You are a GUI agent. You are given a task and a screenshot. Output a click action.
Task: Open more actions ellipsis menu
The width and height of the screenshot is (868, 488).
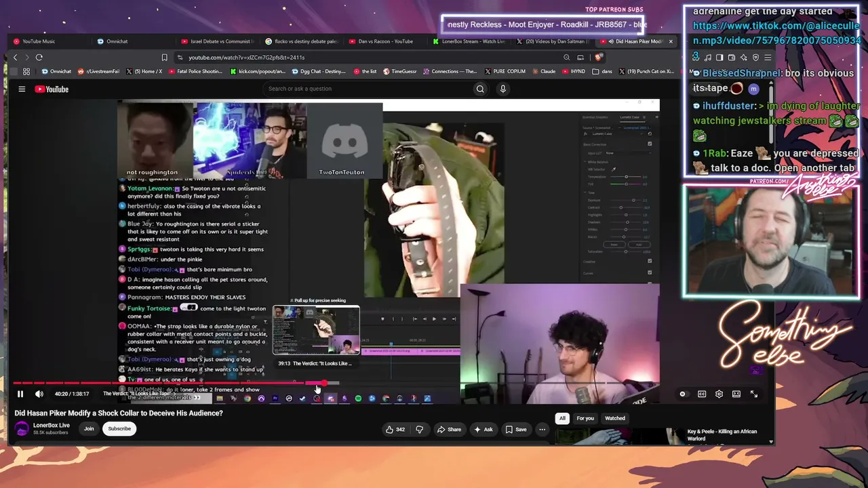[542, 429]
